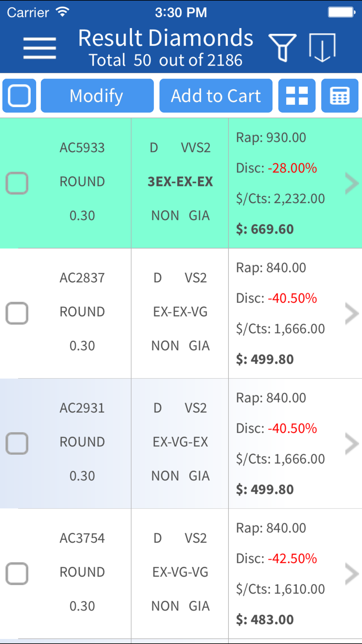This screenshot has height=644, width=362.
Task: Click the Modify button
Action: point(97,96)
